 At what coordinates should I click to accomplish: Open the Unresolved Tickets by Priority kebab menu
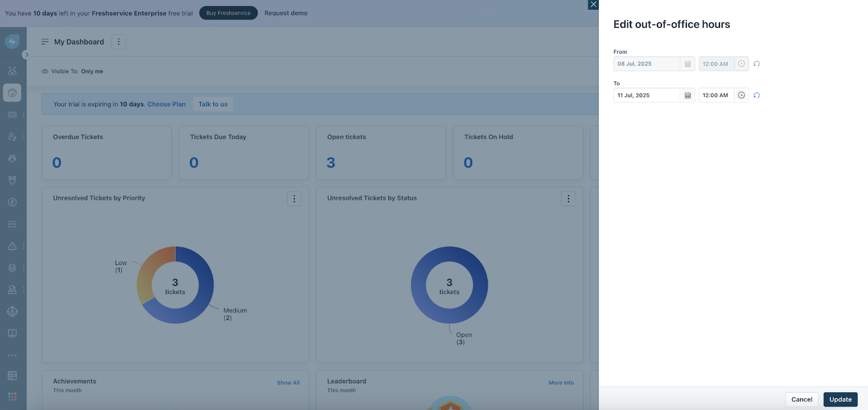point(294,199)
